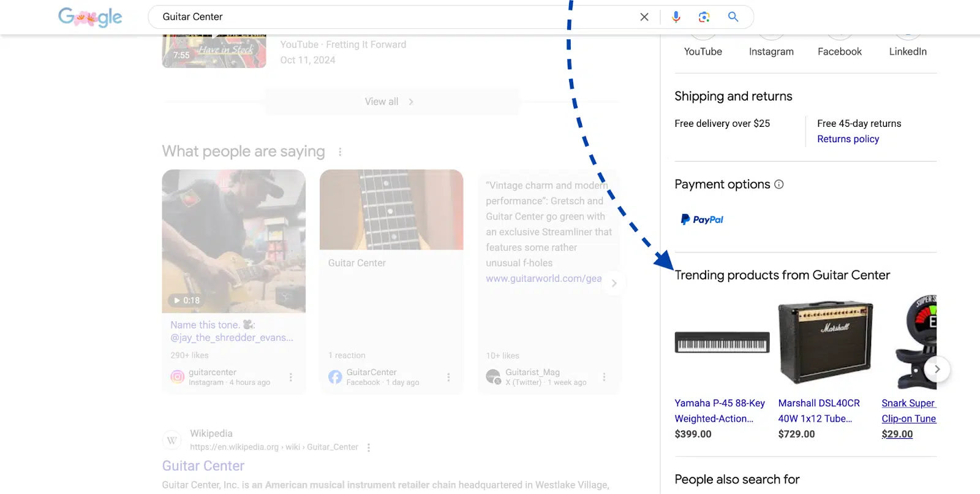
Task: Click the Wikipedia favicon
Action: tap(172, 440)
